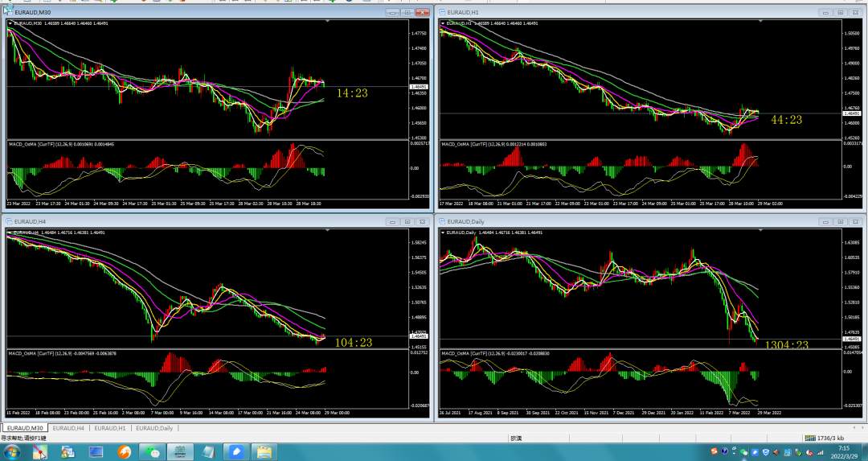The image size is (868, 461).
Task: Click the EURAUD,Daily window title icon
Action: click(x=442, y=221)
